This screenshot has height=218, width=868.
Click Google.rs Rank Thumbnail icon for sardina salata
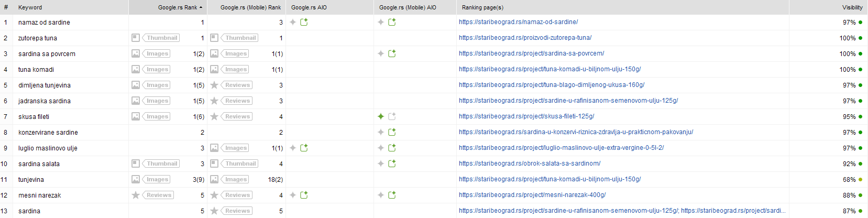(136, 163)
